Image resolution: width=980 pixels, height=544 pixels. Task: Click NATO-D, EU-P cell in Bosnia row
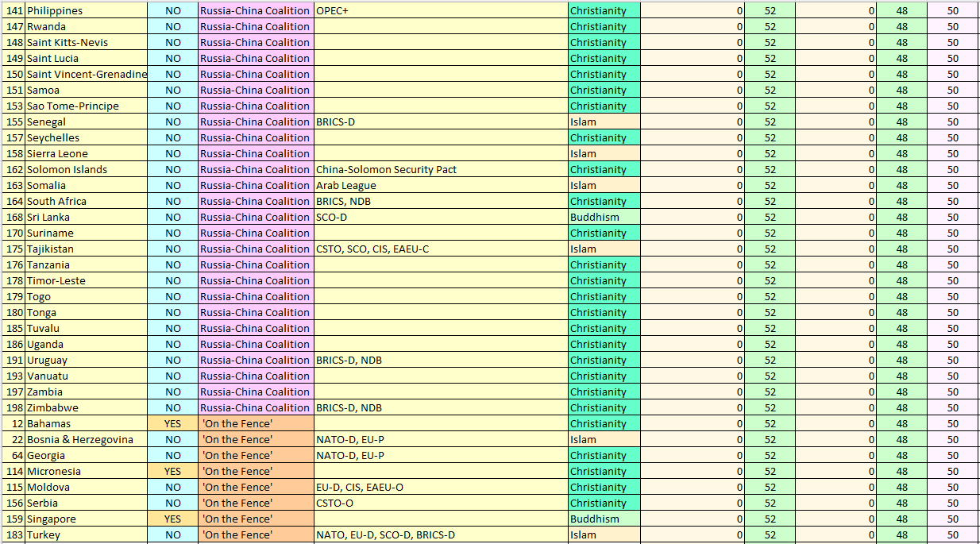[x=441, y=440]
